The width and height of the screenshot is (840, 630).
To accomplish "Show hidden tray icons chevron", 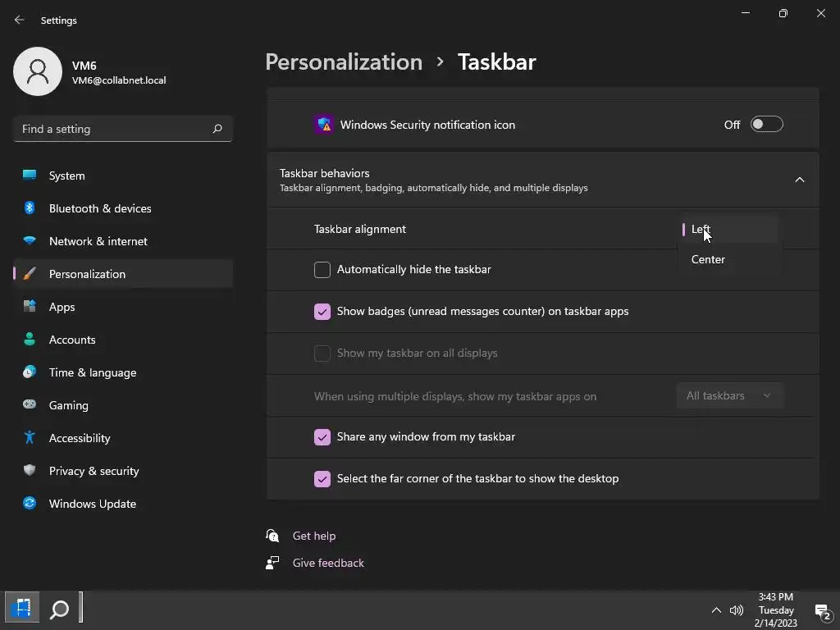I will coord(715,610).
